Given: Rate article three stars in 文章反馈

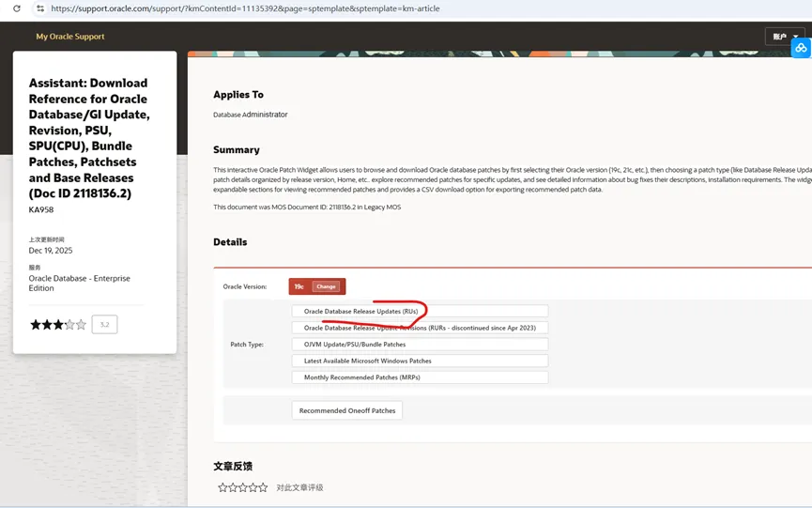Looking at the screenshot, I should click(243, 487).
